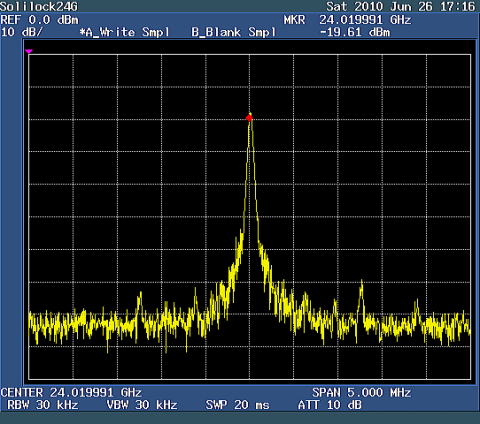Screen dimensions: 480x424
Task: Click the 10 dB/ scale label
Action: point(21,32)
